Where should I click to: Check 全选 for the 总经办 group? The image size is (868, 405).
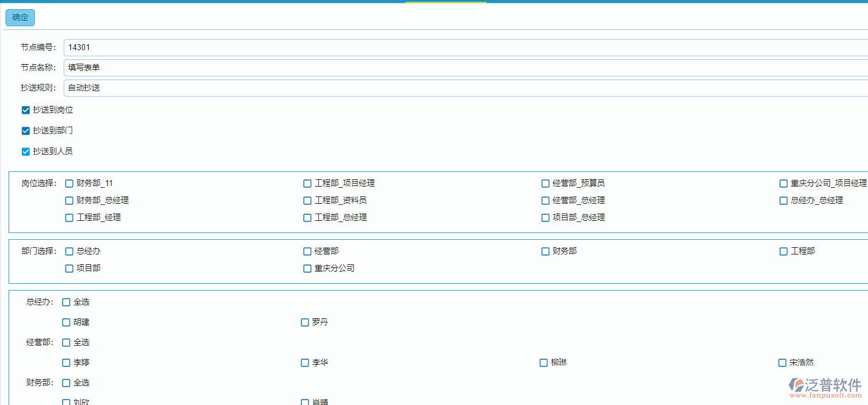pos(66,302)
